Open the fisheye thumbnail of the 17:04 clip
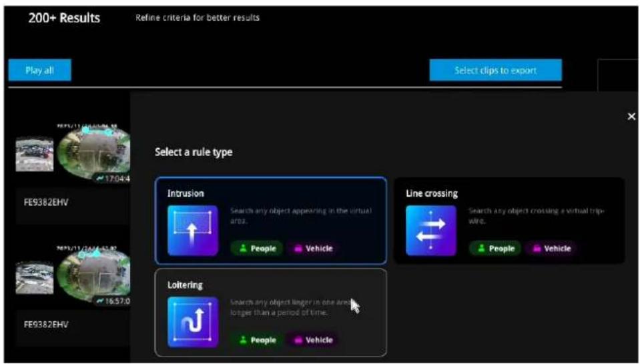640x364 pixels. 94,154
